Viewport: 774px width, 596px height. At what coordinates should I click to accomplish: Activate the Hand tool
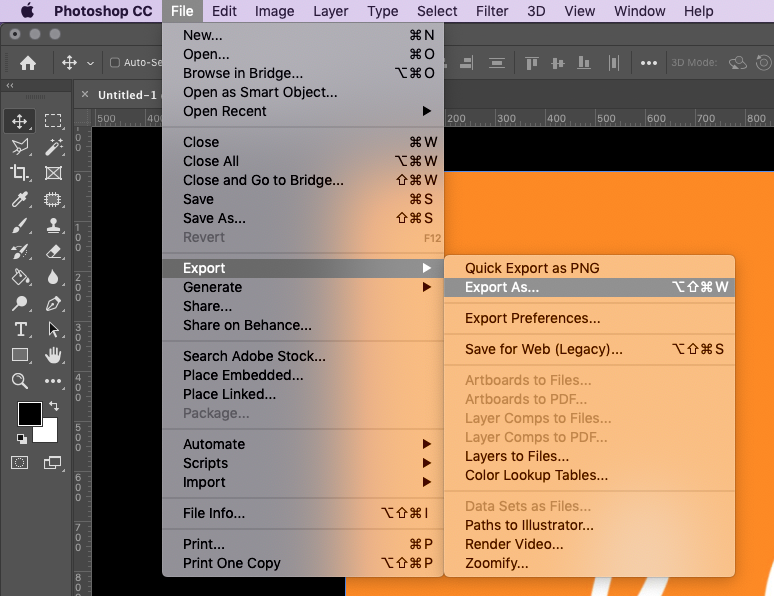tap(53, 355)
